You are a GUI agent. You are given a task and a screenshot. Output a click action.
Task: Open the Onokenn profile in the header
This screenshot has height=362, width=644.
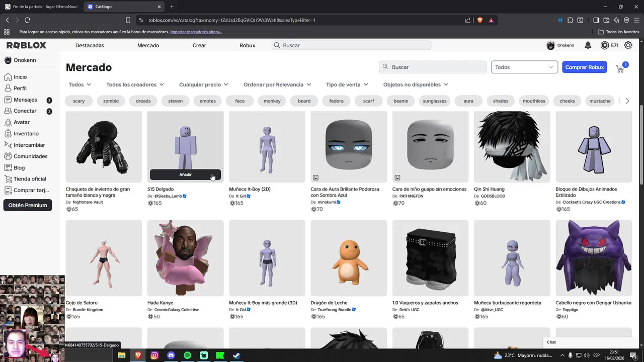[x=560, y=45]
